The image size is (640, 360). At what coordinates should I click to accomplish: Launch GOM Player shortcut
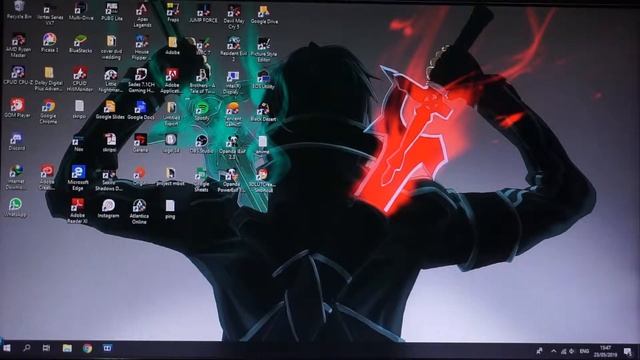click(17, 108)
